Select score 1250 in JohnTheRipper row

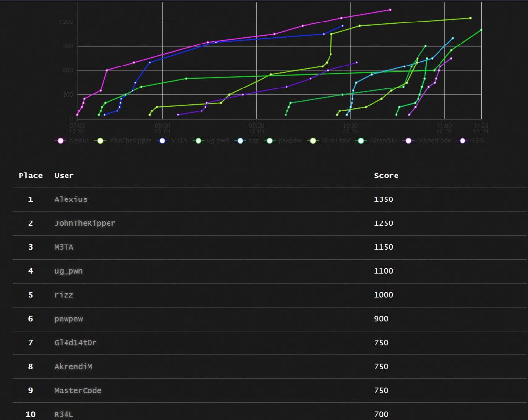click(x=384, y=223)
